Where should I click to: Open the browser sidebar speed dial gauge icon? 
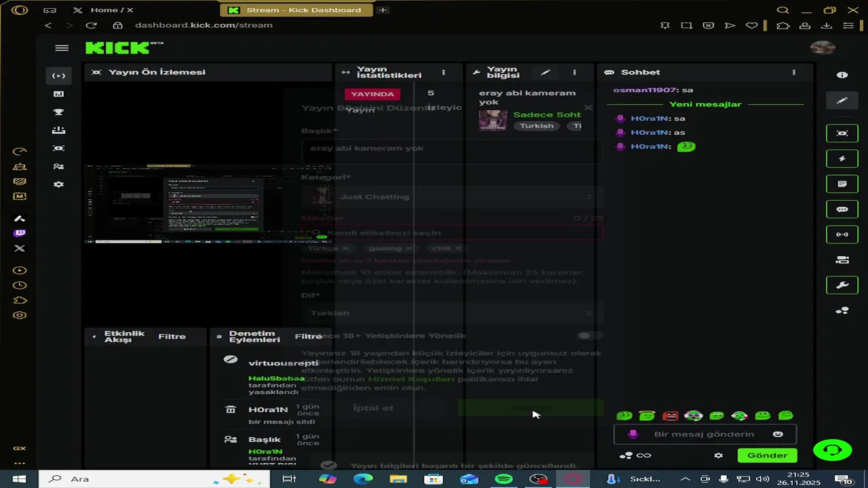pyautogui.click(x=20, y=152)
